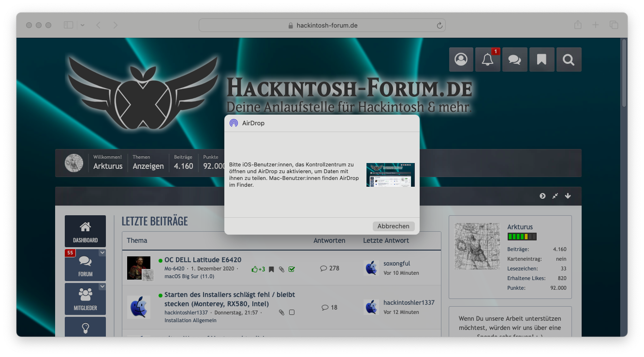
Task: Open the macOS Big Sur (11.0) category link
Action: [x=190, y=277]
